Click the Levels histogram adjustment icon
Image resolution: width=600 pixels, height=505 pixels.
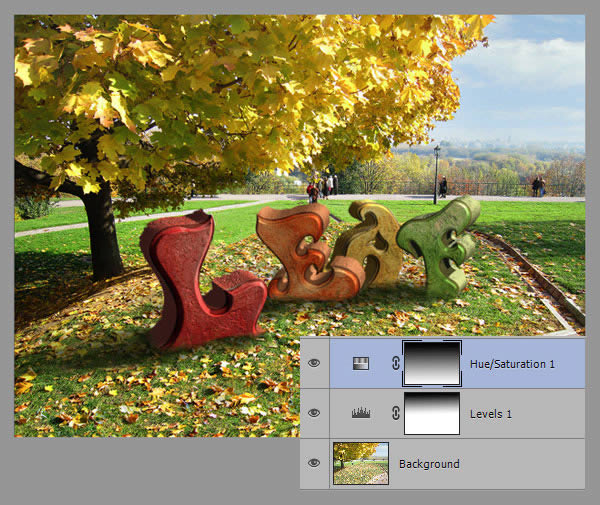[361, 413]
